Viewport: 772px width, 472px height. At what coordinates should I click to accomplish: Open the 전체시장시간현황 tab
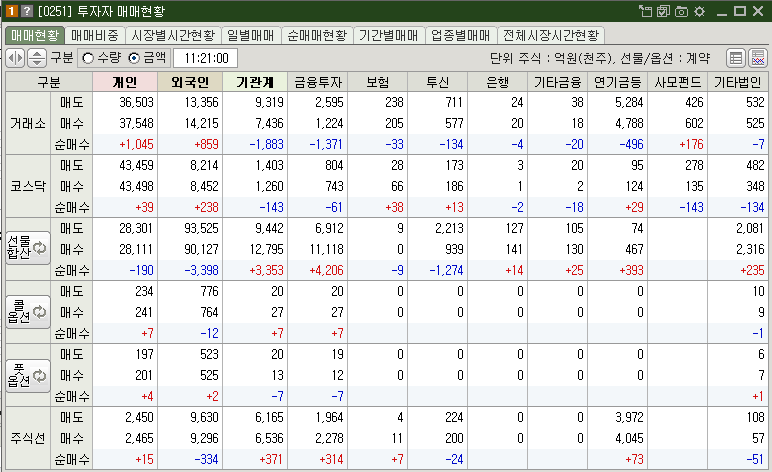pos(551,35)
